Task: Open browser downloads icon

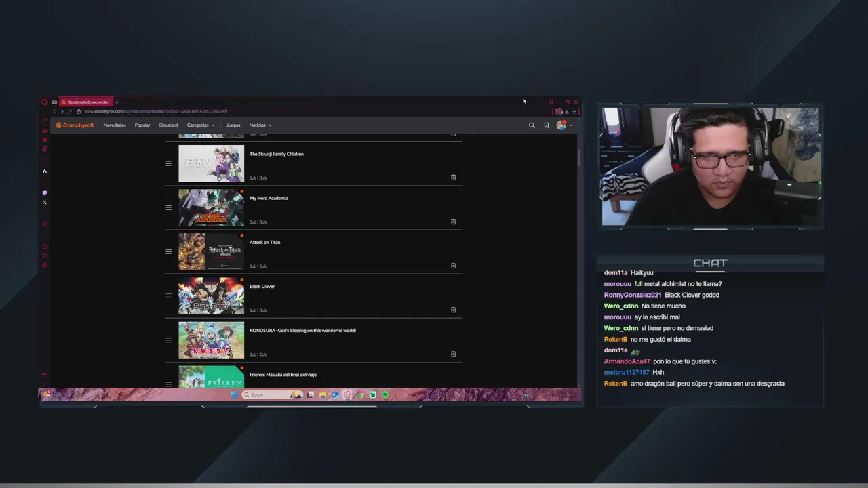Action: click(567, 111)
